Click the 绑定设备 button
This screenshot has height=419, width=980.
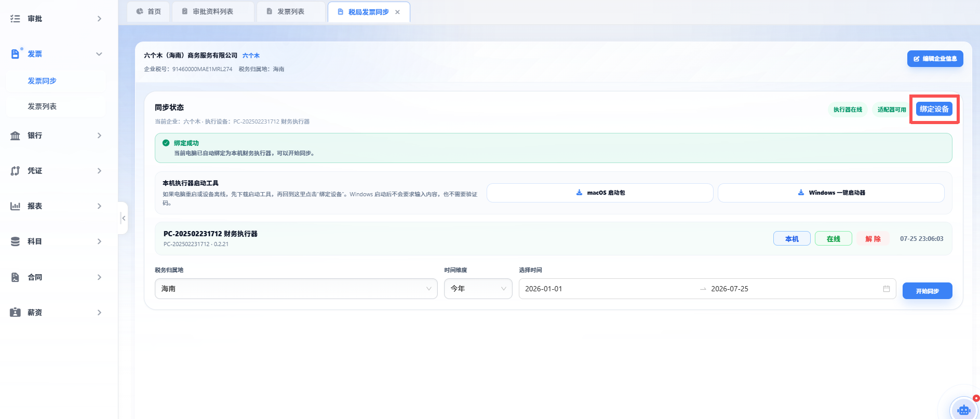click(934, 109)
